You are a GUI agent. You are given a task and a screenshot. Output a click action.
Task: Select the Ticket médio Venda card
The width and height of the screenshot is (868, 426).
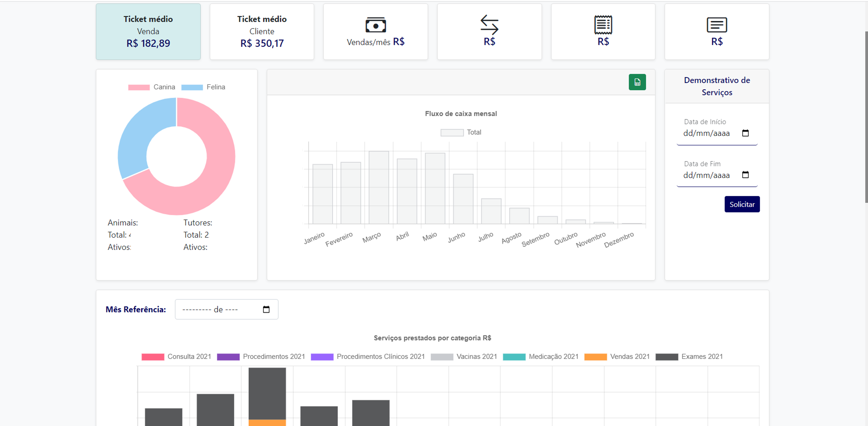148,32
